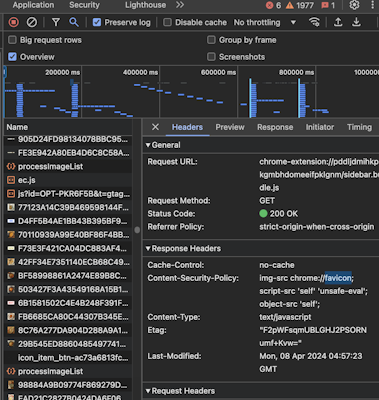Export HAR file download icon
379x400 pixels.
356,22
